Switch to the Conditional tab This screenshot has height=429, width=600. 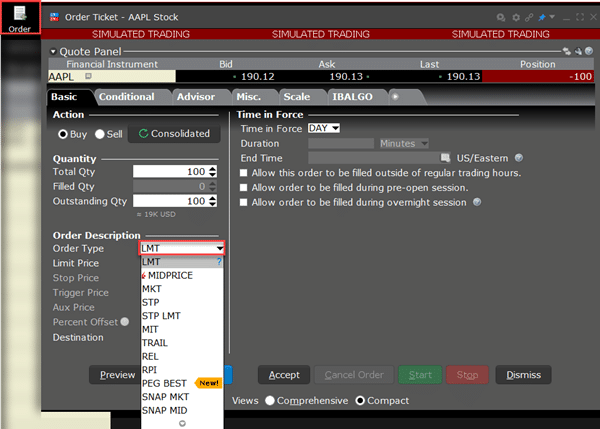click(x=126, y=97)
